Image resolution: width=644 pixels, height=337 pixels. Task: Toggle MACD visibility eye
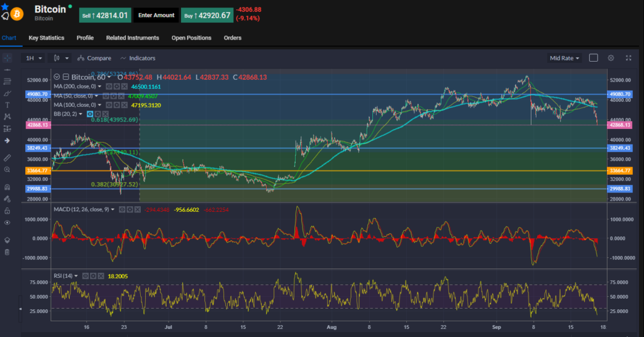[122, 210]
